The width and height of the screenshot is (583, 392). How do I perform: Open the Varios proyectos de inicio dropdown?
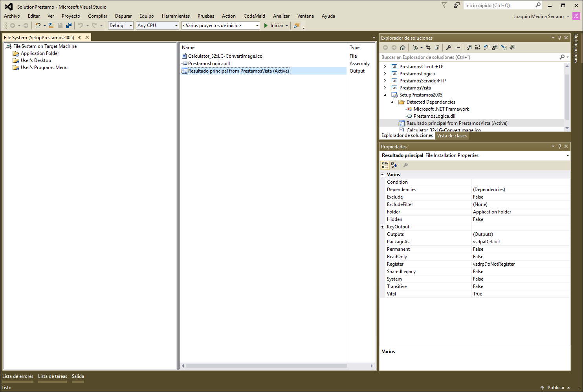pos(221,26)
